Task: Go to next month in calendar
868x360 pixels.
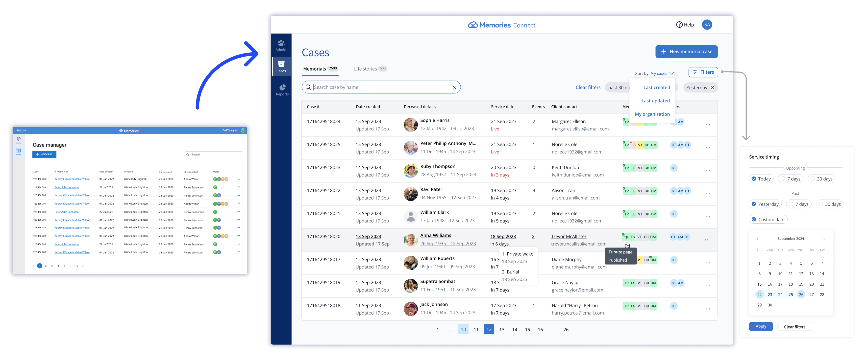Action: pos(824,239)
